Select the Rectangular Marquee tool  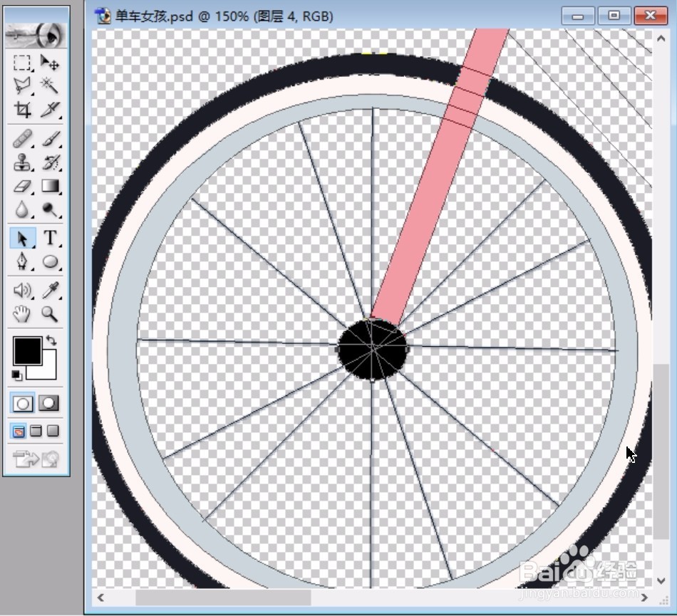click(x=22, y=63)
